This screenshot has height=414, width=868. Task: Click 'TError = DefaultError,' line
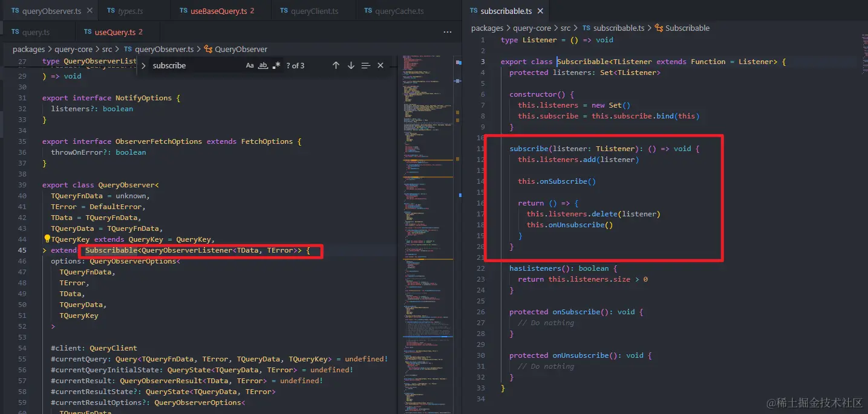pos(98,207)
